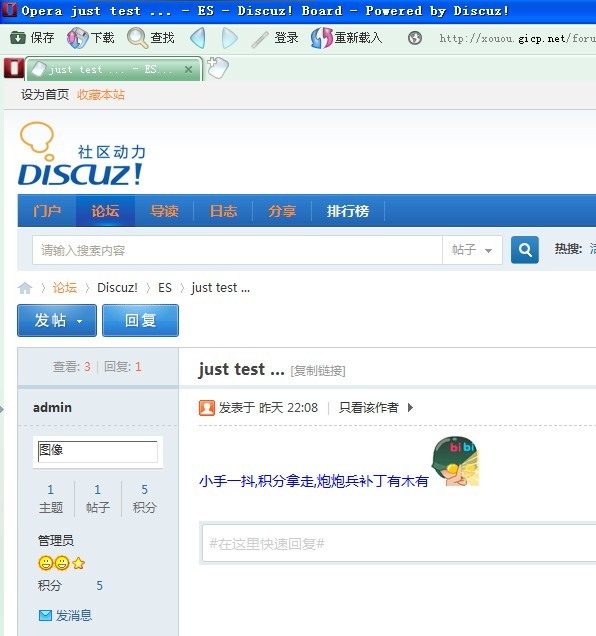Click the blue post text 小手一抖
This screenshot has width=596, height=636.
point(314,481)
